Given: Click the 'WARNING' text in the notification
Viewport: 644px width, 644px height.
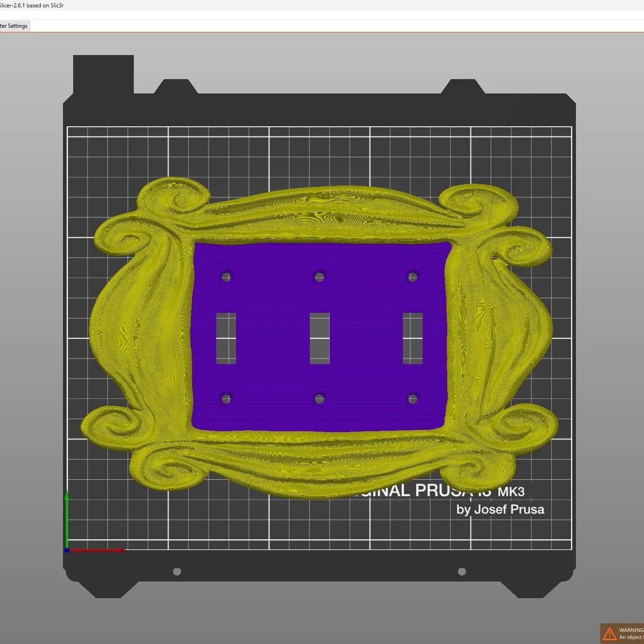Looking at the screenshot, I should pyautogui.click(x=631, y=630).
